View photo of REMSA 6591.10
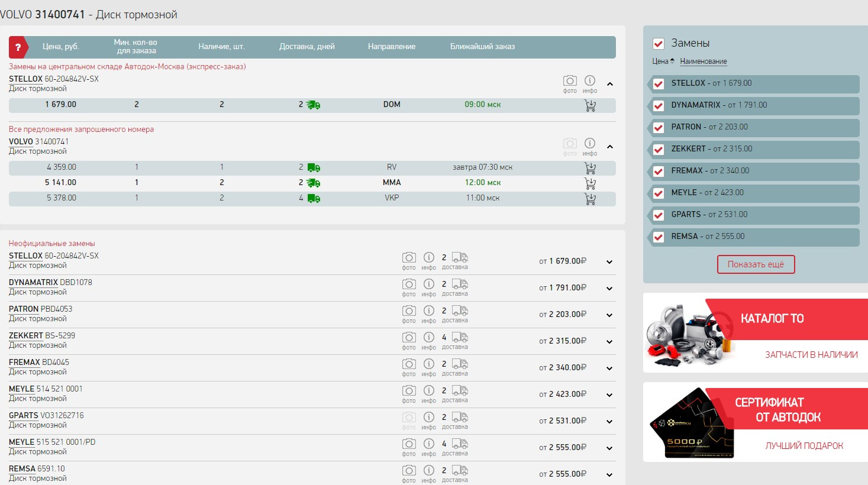 (409, 470)
